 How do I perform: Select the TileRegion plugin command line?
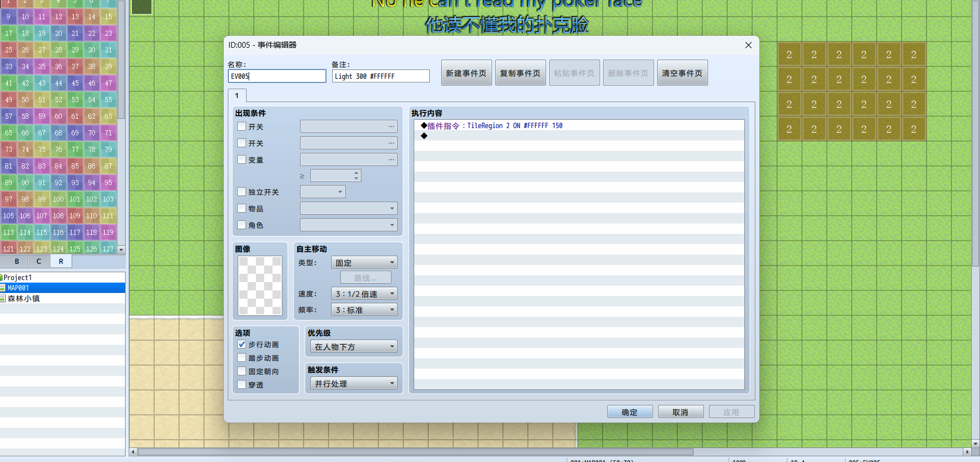pos(579,125)
